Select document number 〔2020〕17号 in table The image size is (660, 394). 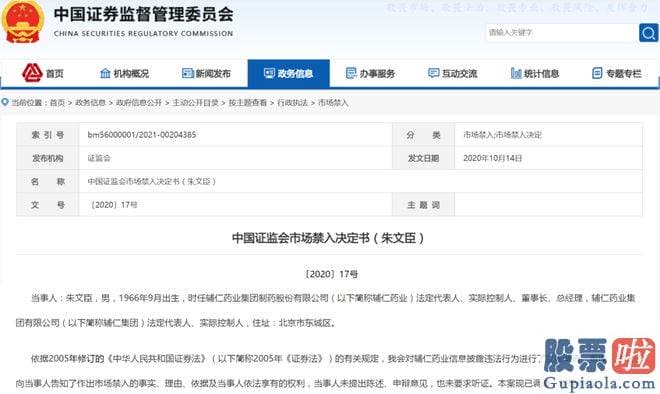113,205
